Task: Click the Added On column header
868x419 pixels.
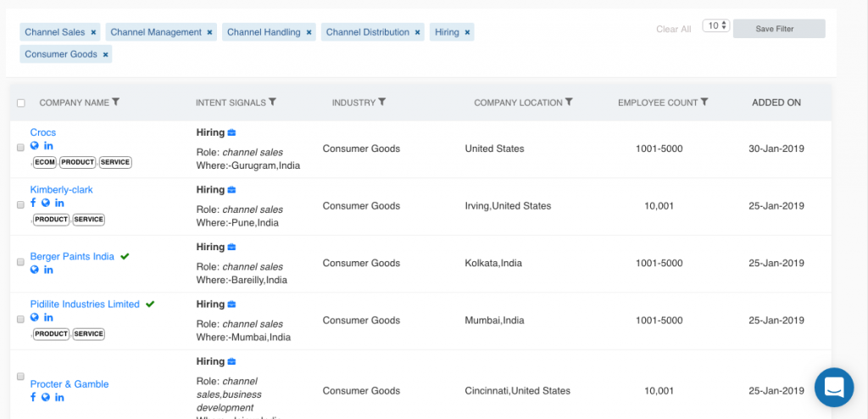Action: (x=776, y=103)
